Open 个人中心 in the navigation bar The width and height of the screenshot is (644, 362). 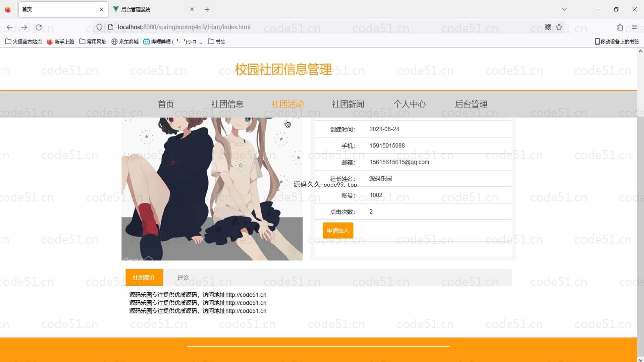(410, 104)
